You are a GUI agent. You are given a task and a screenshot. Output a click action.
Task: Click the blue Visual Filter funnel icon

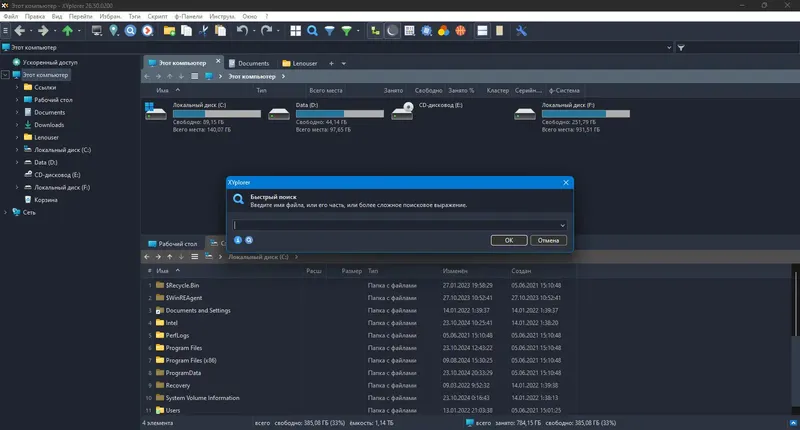click(x=330, y=31)
